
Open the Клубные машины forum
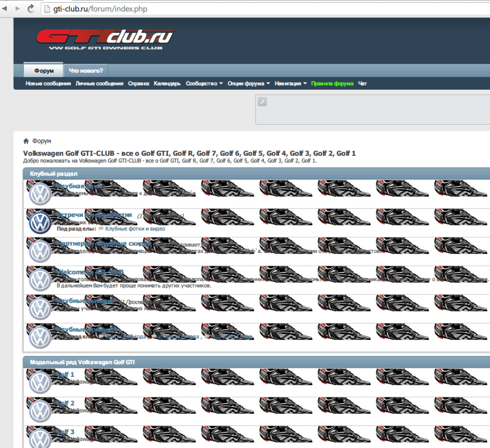click(x=86, y=301)
